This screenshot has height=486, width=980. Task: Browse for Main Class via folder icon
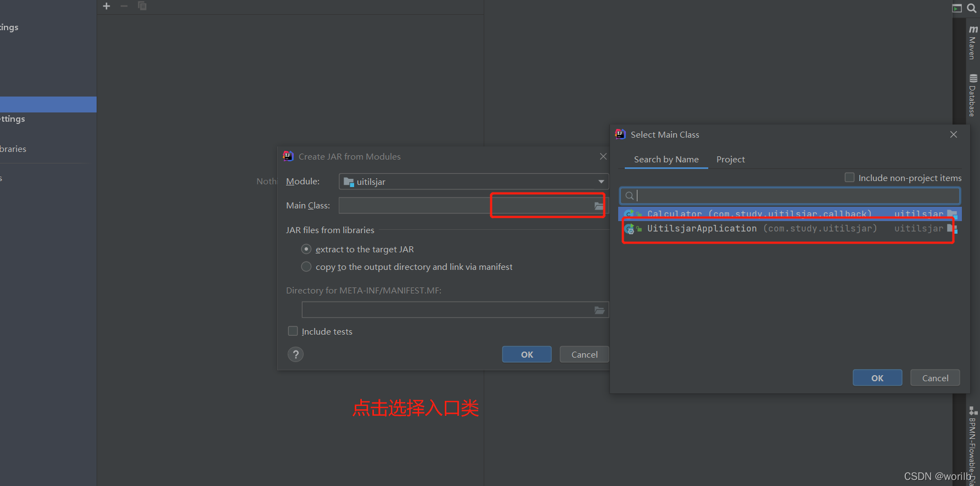click(599, 206)
